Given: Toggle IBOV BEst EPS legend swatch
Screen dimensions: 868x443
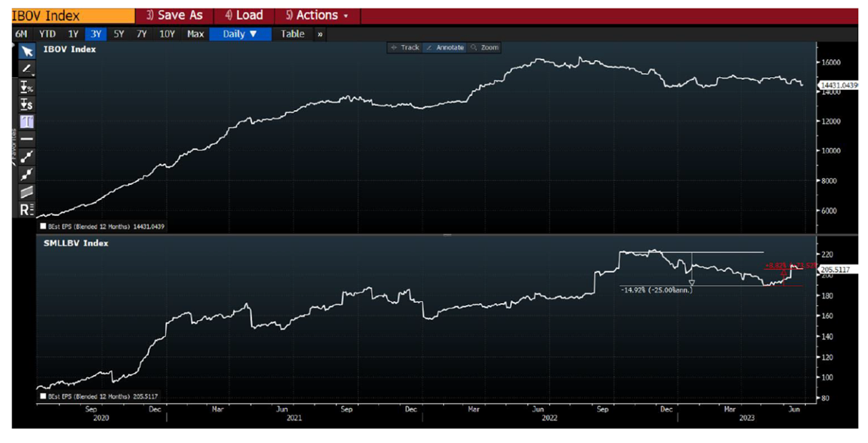Looking at the screenshot, I should (43, 227).
